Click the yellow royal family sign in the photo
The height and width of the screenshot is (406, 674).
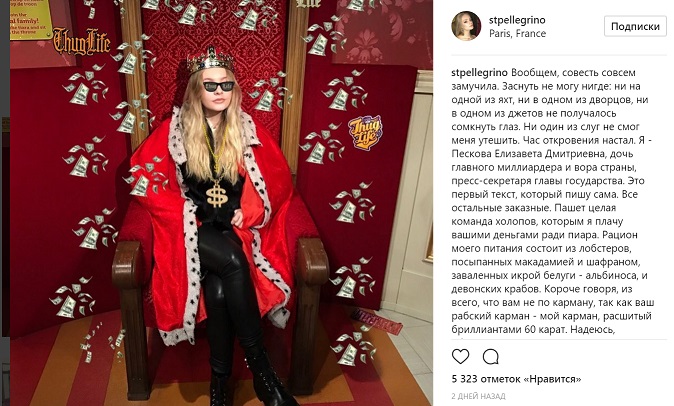[31, 20]
